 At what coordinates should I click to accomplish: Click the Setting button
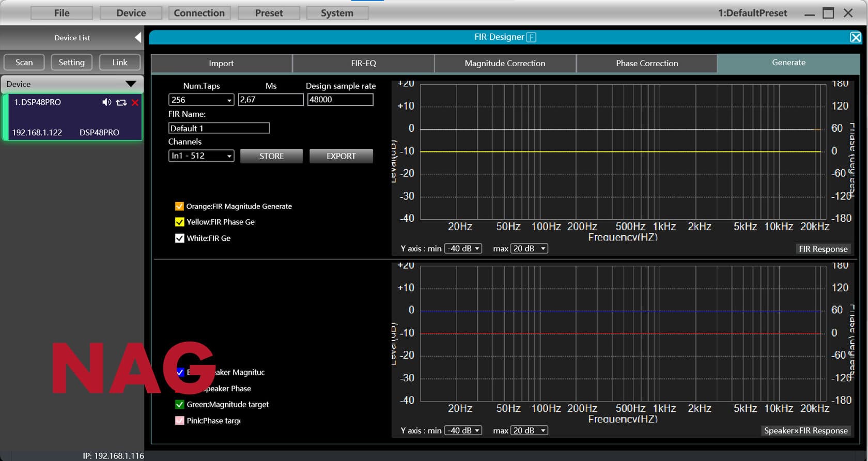pos(71,62)
